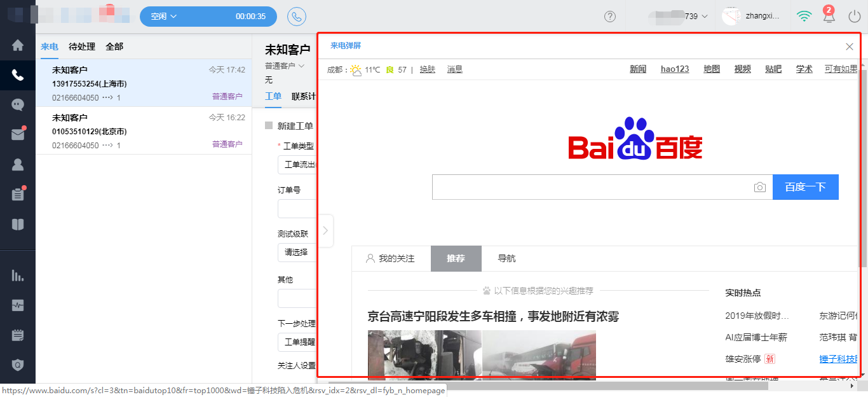The height and width of the screenshot is (397, 868).
Task: Open the chat bubble sidebar icon
Action: 18,105
